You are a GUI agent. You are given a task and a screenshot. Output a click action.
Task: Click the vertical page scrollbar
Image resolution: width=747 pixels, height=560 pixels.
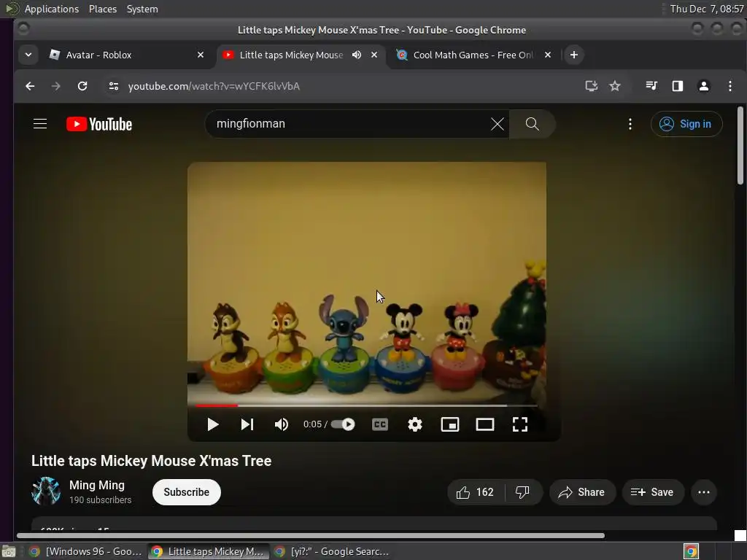coord(740,145)
